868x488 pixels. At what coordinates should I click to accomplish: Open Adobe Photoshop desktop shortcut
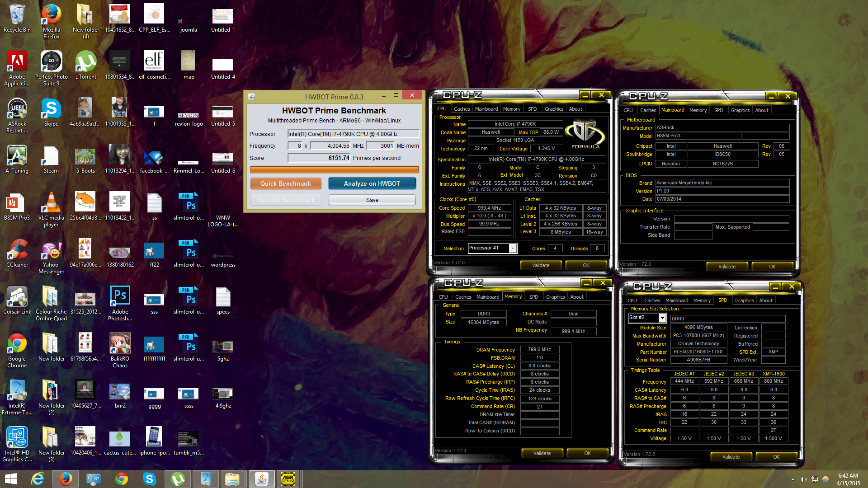(120, 303)
